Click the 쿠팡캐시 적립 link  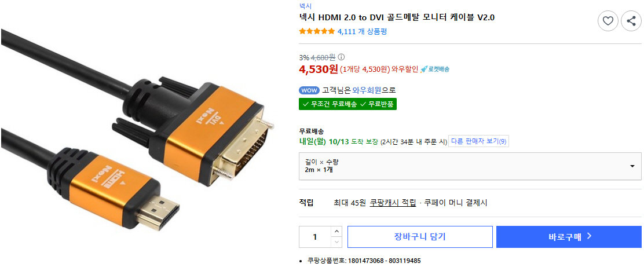pyautogui.click(x=393, y=203)
